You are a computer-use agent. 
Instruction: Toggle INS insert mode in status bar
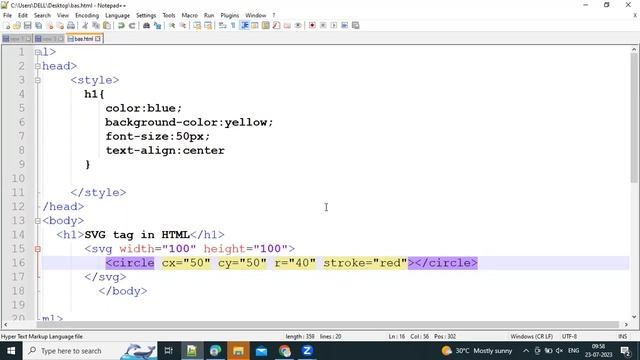(x=622, y=336)
